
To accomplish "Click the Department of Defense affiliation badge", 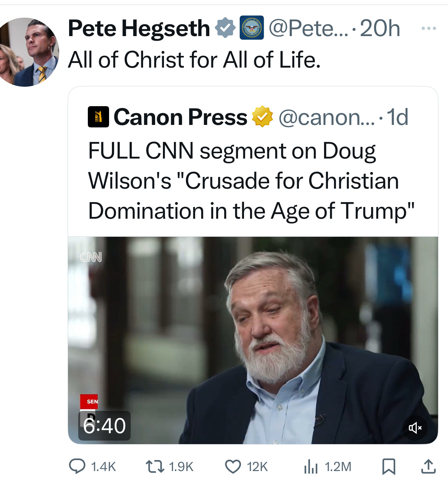I will (252, 28).
